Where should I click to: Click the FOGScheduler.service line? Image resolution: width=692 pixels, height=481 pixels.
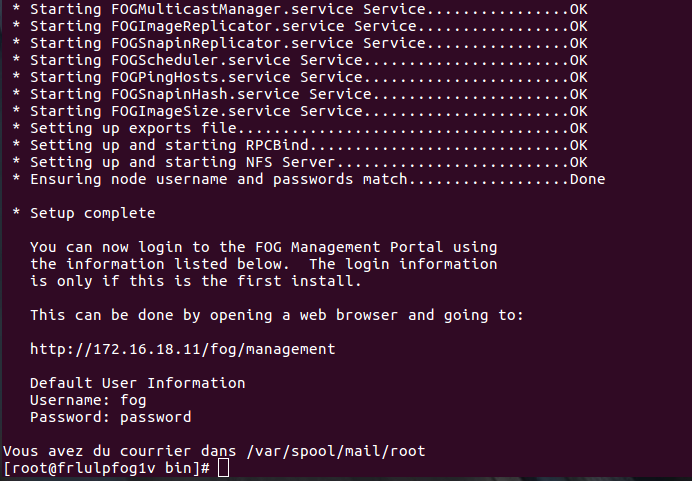[x=300, y=60]
